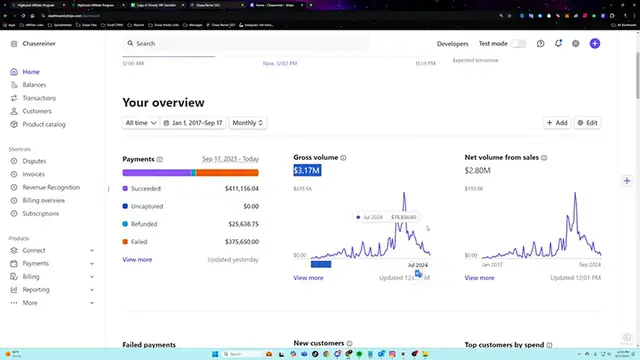Open the Reports bookmark folder

pos(136,25)
